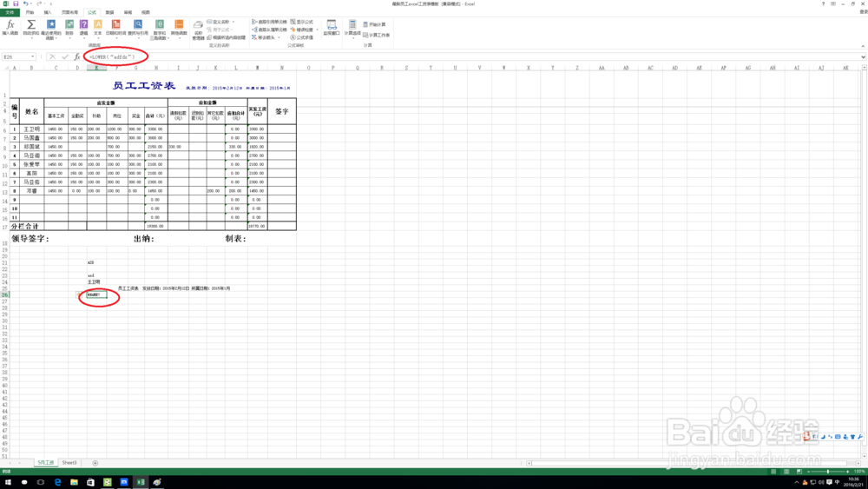Click 计算工作表 calculate sheet
The image size is (868, 489).
(377, 35)
